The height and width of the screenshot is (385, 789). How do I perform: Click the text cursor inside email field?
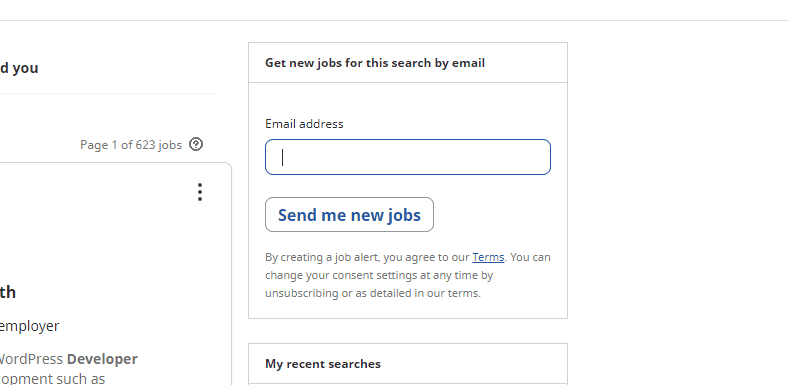coord(283,157)
